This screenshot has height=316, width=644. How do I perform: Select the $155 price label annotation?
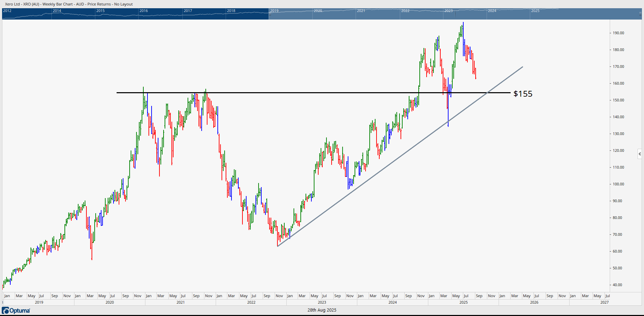tap(523, 94)
